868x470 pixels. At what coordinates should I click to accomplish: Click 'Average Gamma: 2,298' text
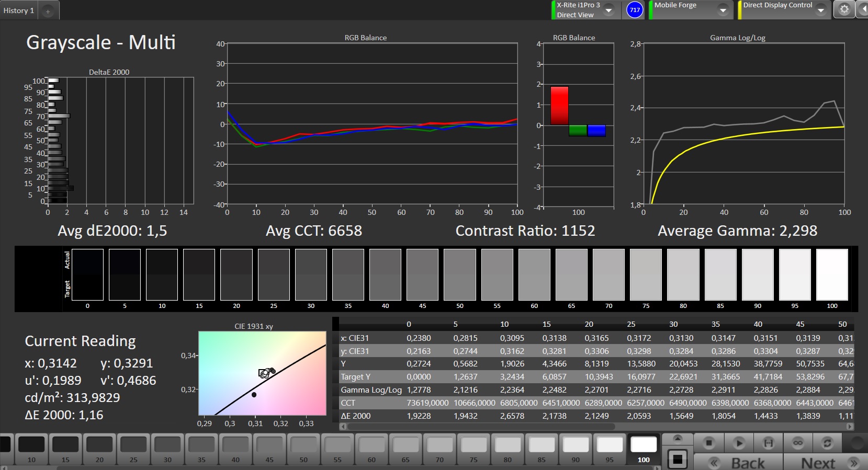click(738, 231)
